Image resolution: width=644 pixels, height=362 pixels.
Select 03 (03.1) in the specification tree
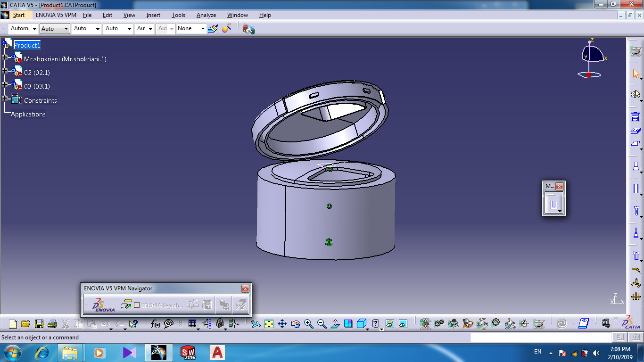point(37,86)
